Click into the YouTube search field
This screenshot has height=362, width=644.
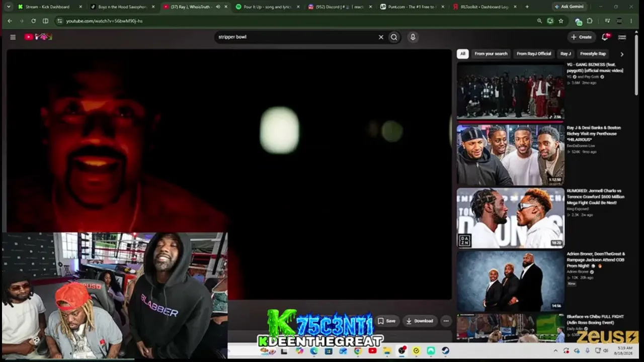296,37
